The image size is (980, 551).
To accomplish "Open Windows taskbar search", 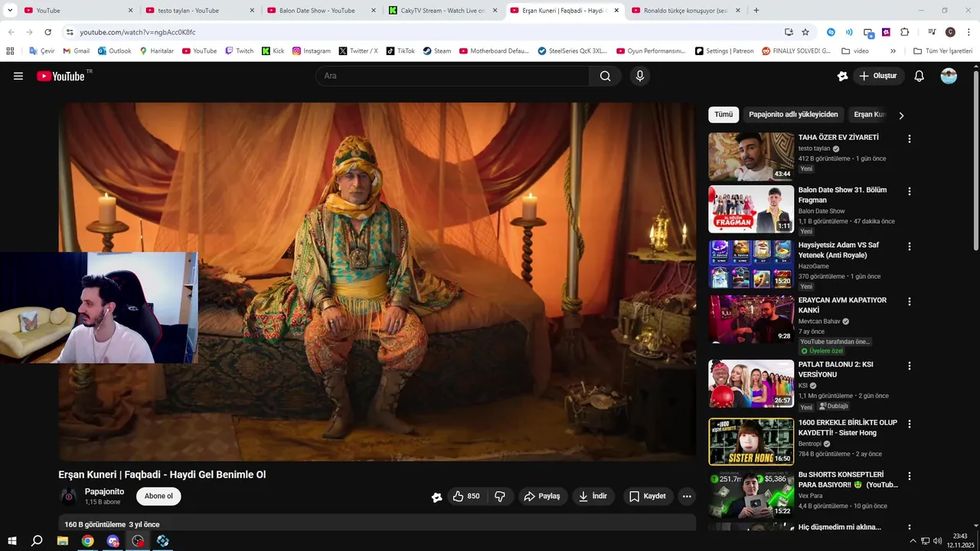I will coord(37,541).
